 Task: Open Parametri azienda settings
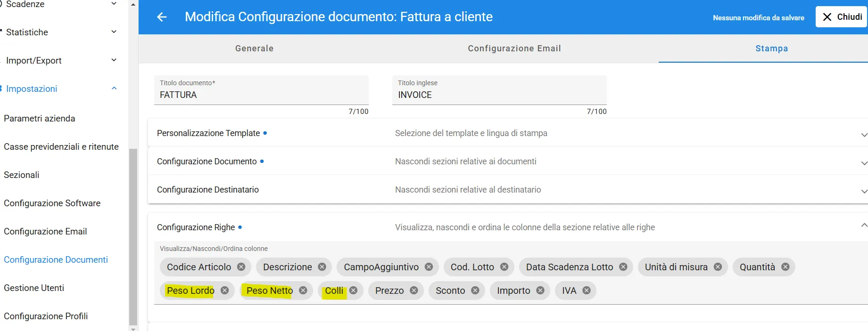pyautogui.click(x=40, y=118)
